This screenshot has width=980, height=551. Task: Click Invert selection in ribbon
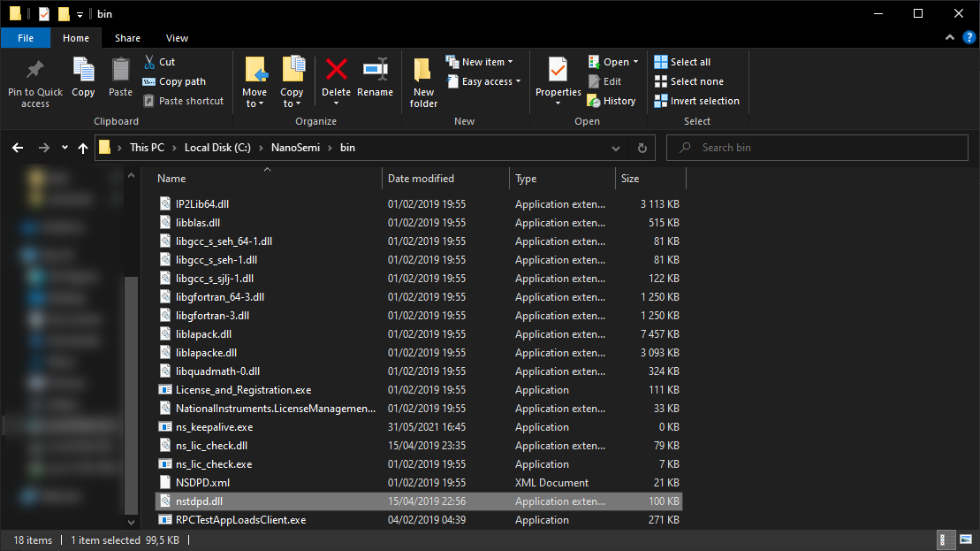tap(696, 101)
